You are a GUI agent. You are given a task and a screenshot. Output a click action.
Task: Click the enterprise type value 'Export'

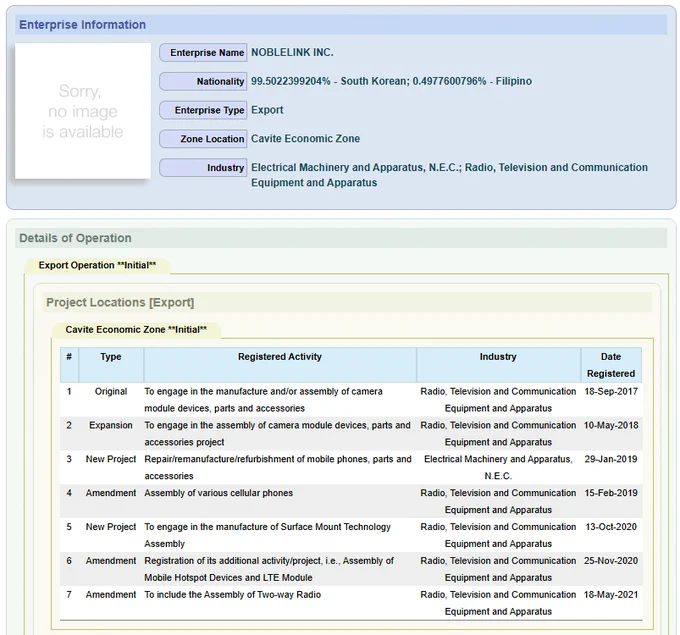267,110
